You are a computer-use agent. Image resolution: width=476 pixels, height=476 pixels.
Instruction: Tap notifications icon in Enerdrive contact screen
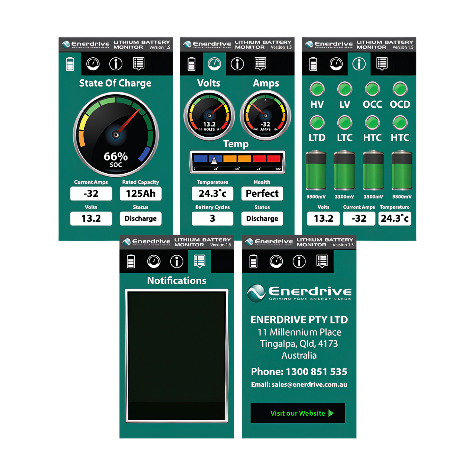pyautogui.click(x=322, y=261)
